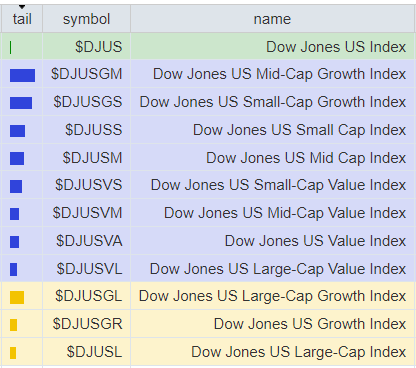Select the green tail marker for $DJUS
The image size is (416, 368).
[11, 47]
